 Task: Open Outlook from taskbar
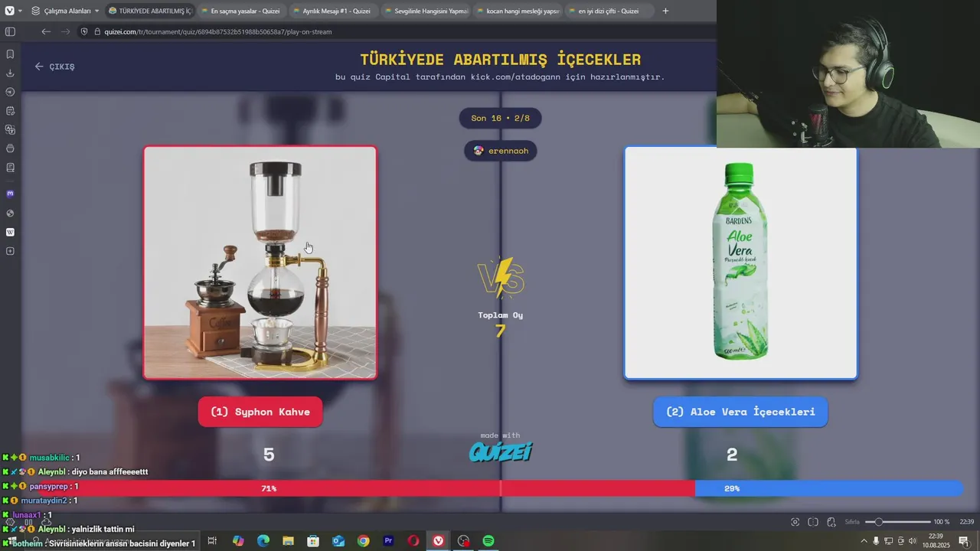click(338, 541)
